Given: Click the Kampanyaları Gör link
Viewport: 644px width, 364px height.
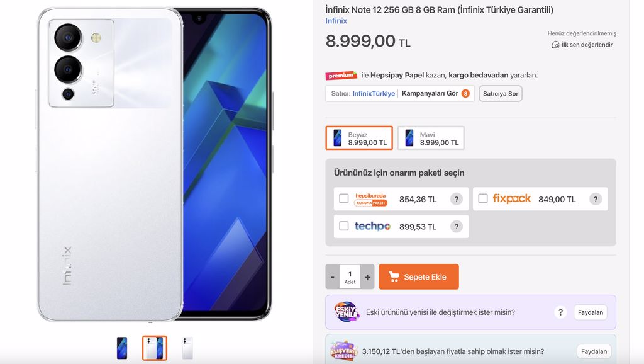Looking at the screenshot, I should [430, 93].
